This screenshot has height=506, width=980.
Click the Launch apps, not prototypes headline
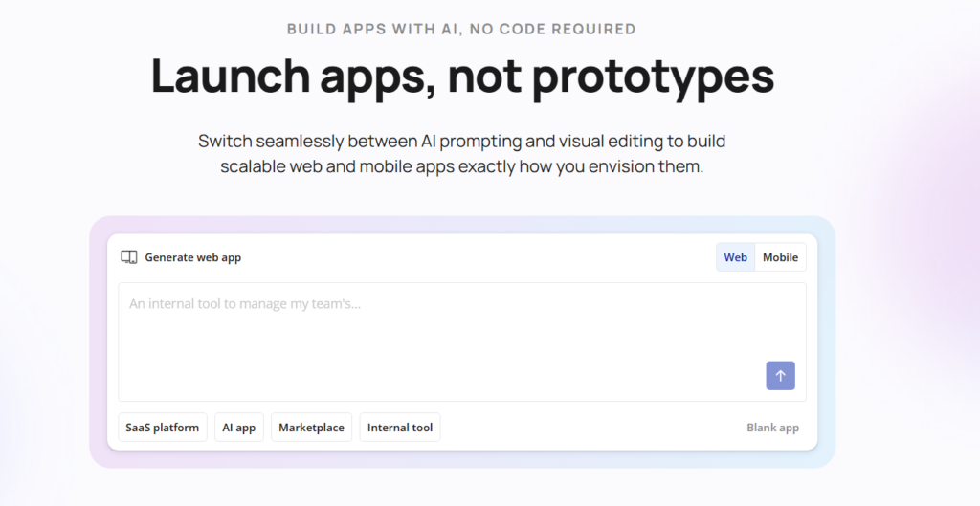[462, 77]
